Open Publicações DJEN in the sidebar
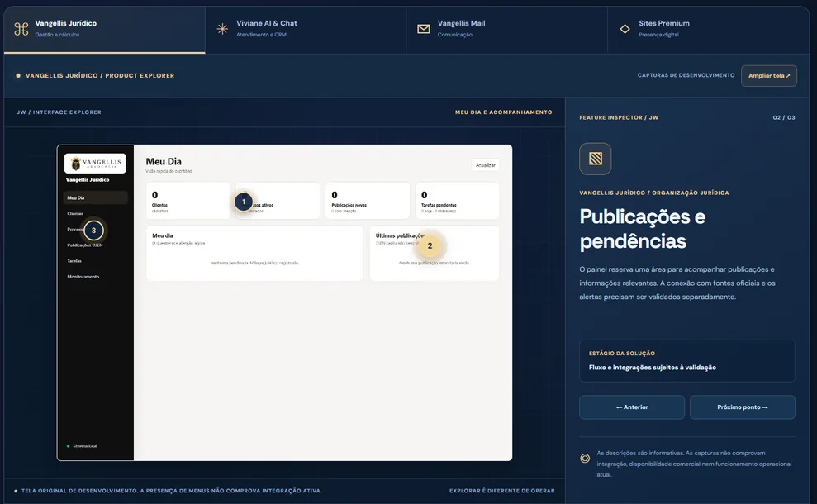817x504 pixels. point(85,245)
